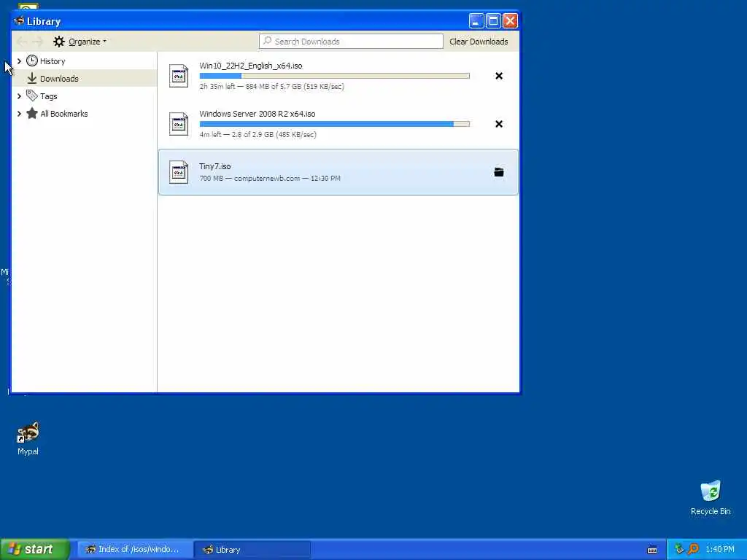The width and height of the screenshot is (747, 560).
Task: Select History in the sidebar
Action: (x=53, y=61)
